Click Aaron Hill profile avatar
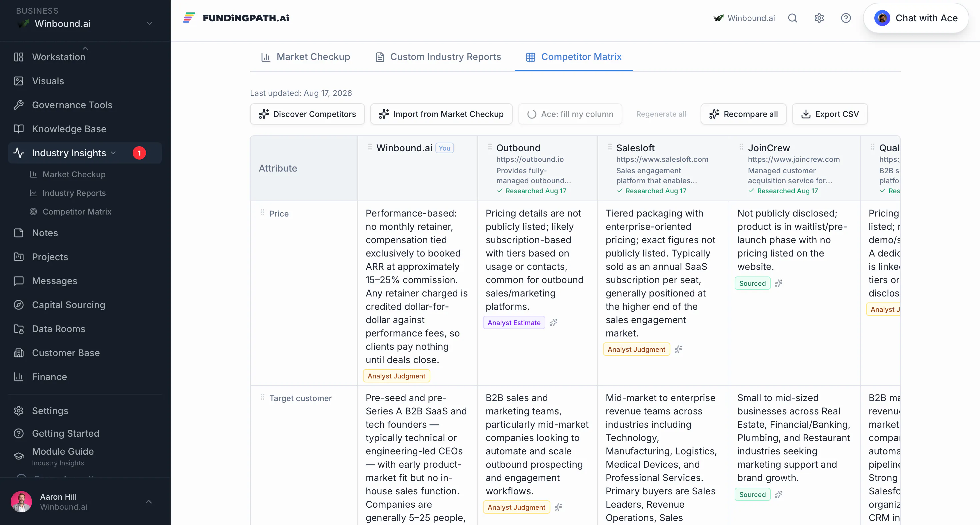Image resolution: width=980 pixels, height=525 pixels. tap(21, 501)
